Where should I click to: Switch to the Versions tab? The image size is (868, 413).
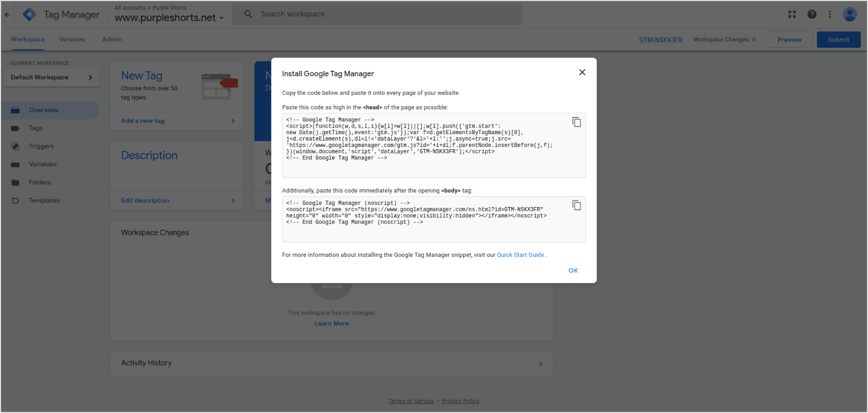[x=72, y=39]
